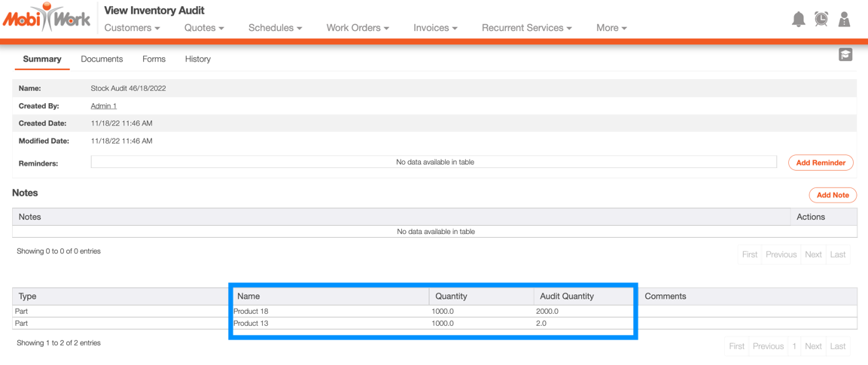Click the Add Reminder button

click(x=821, y=163)
